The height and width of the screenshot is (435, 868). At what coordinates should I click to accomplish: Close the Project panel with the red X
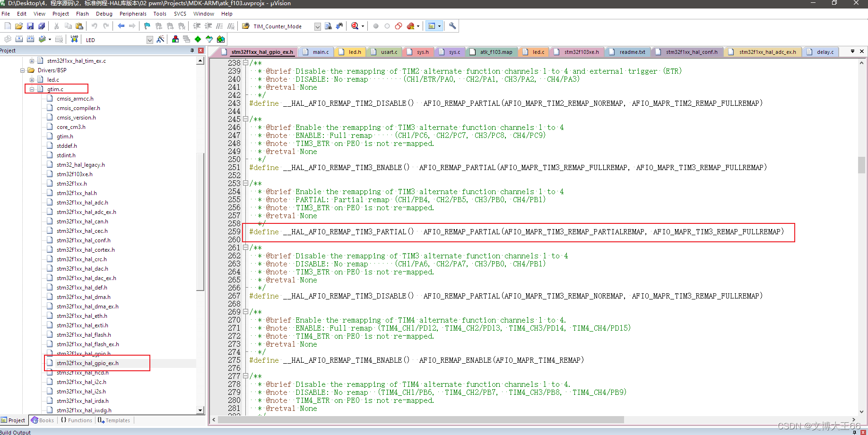[201, 51]
